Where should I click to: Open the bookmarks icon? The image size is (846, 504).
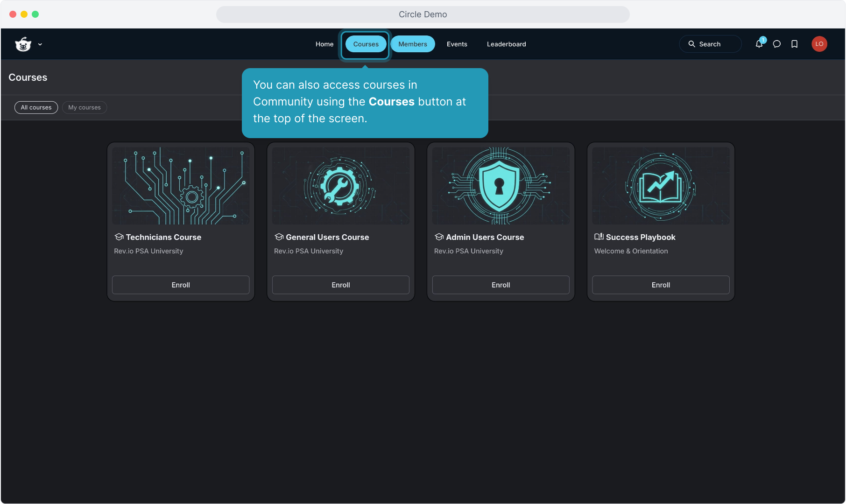(x=794, y=44)
